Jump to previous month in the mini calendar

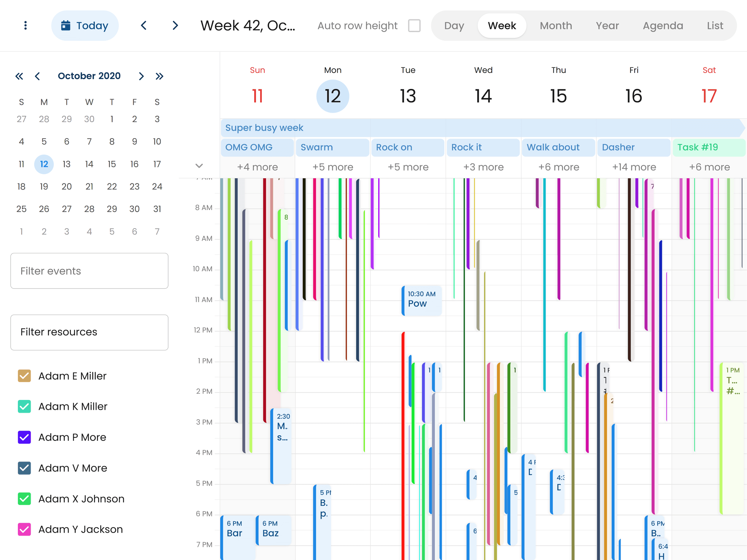[x=38, y=76]
